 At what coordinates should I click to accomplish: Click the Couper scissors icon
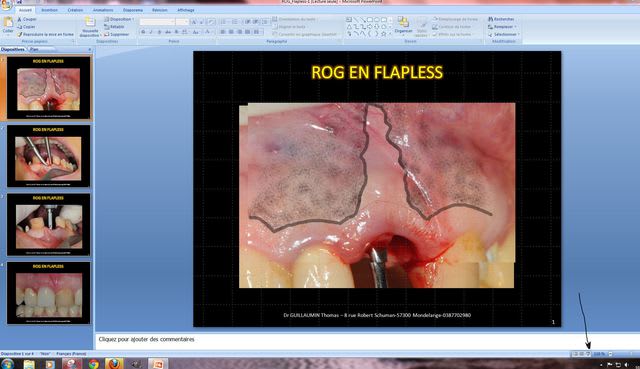(x=19, y=19)
